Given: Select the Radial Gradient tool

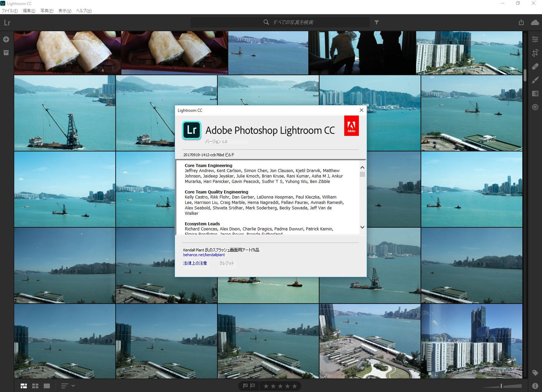Looking at the screenshot, I should click(x=535, y=107).
